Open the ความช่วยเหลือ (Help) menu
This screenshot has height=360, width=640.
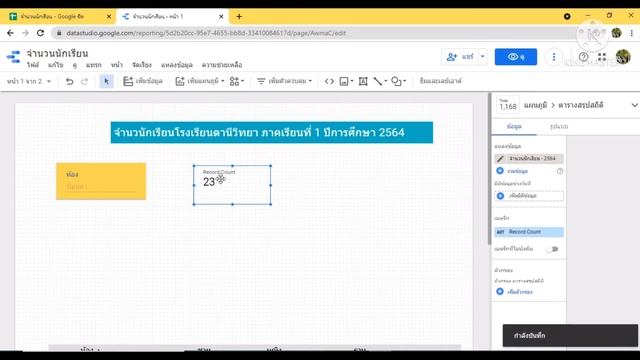point(222,65)
